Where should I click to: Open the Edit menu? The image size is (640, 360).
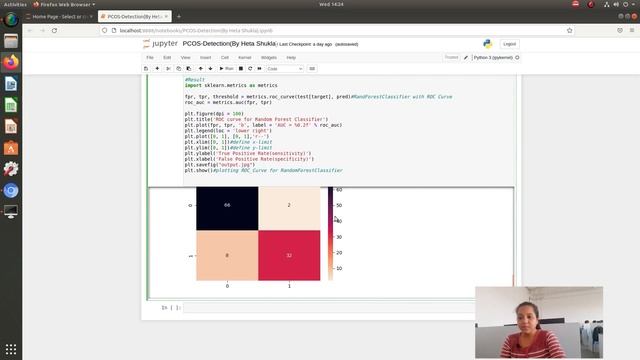coord(167,58)
